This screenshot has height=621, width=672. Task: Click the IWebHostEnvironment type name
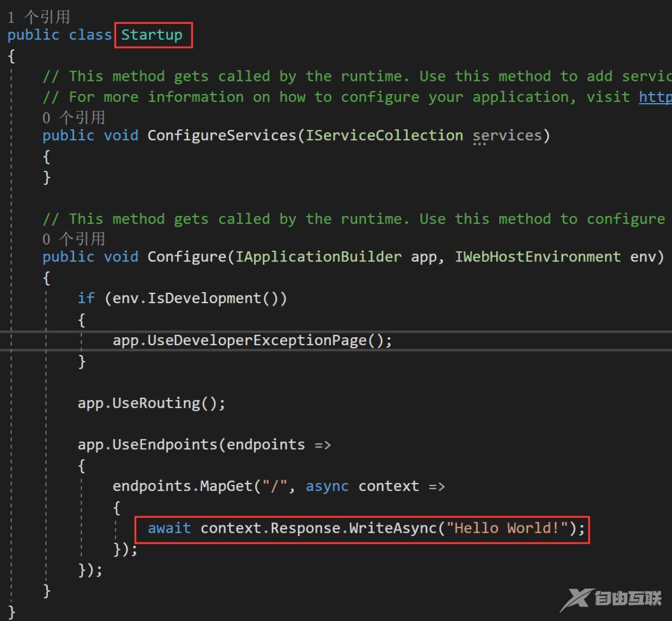(538, 257)
